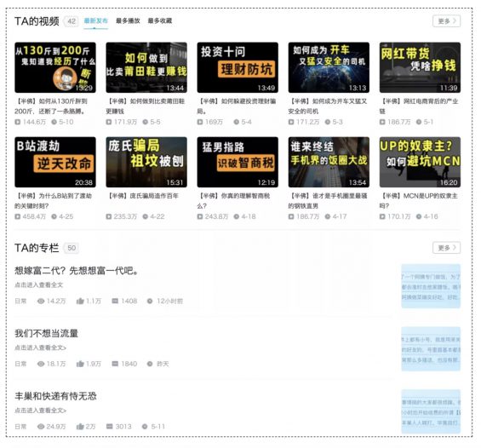Viewport: 481px width, 448px height.
Task: Open the 如何做到比卖莆田鞋更赚钱 video thumbnail
Action: click(146, 67)
